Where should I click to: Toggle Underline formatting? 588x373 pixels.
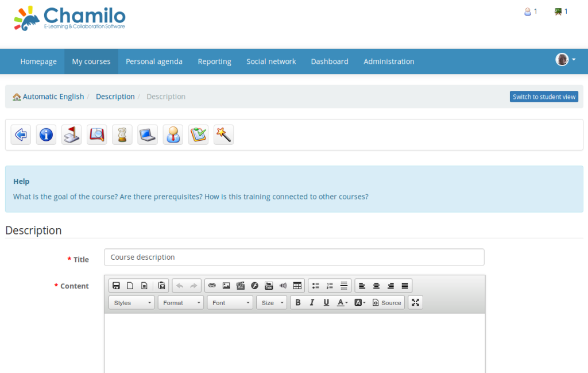tap(326, 302)
